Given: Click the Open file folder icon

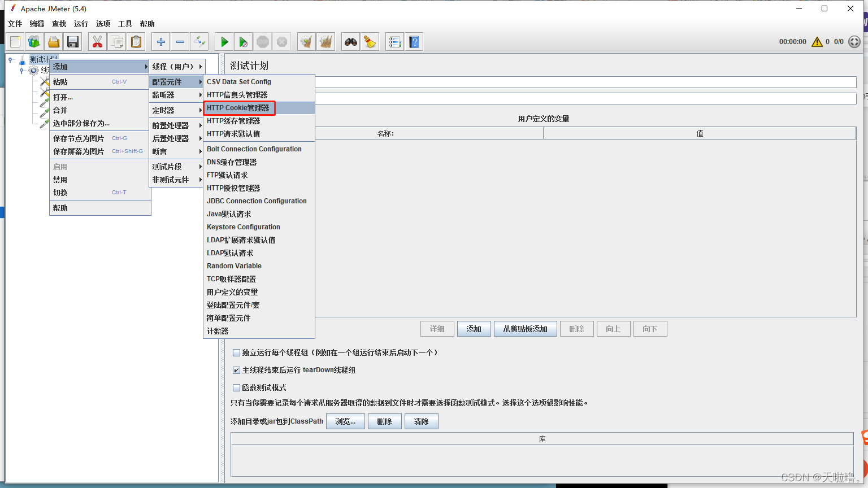Looking at the screenshot, I should tap(54, 42).
